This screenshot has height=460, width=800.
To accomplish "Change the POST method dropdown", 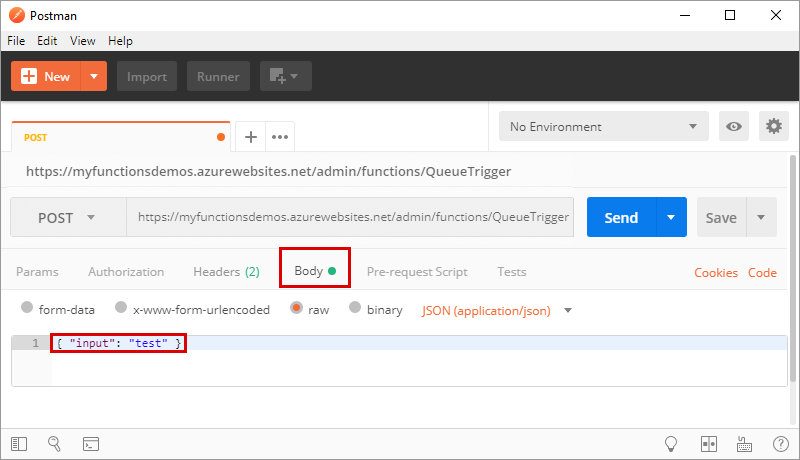I will 68,218.
